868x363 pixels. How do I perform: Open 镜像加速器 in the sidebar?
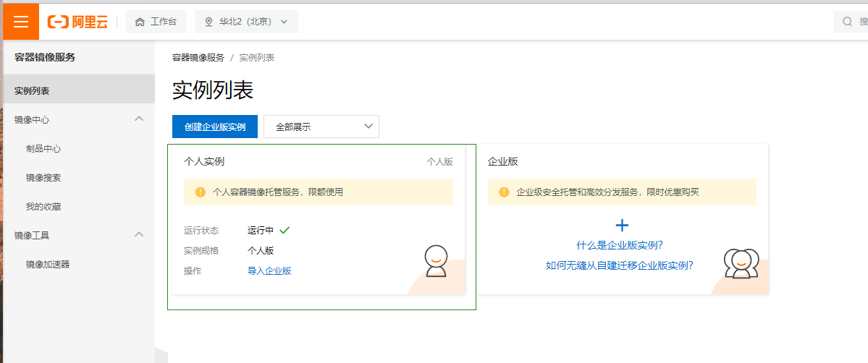(x=48, y=264)
